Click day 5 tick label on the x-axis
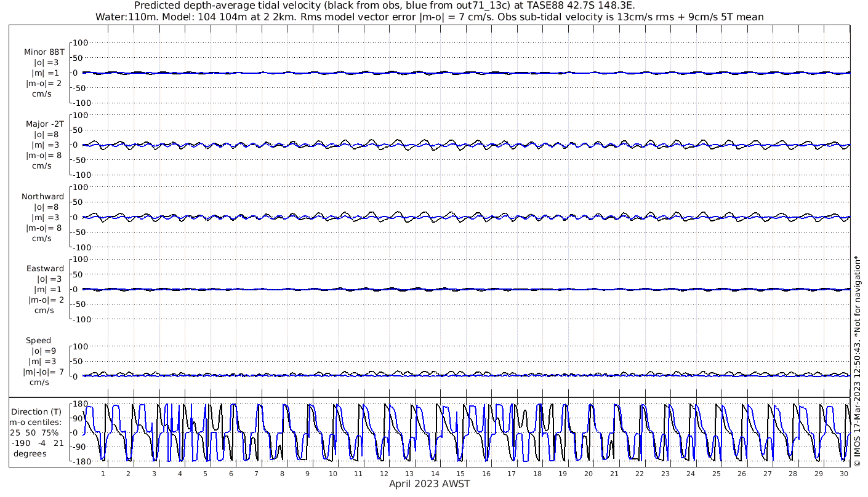This screenshot has width=868, height=497. [205, 474]
